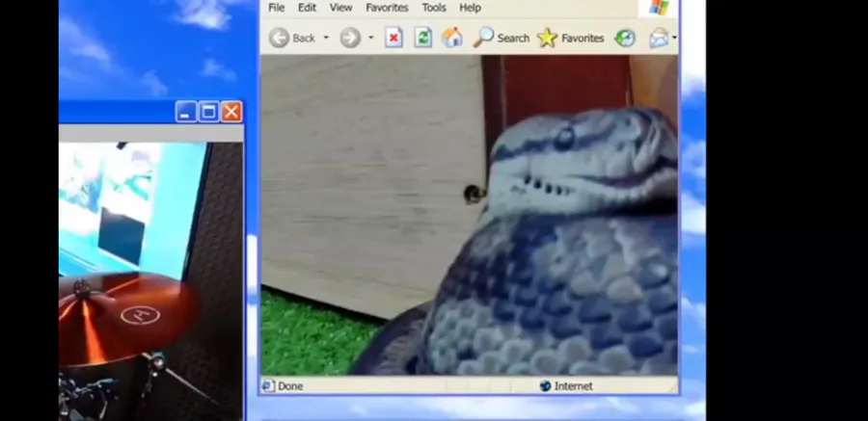Open the Help menu

[x=470, y=8]
